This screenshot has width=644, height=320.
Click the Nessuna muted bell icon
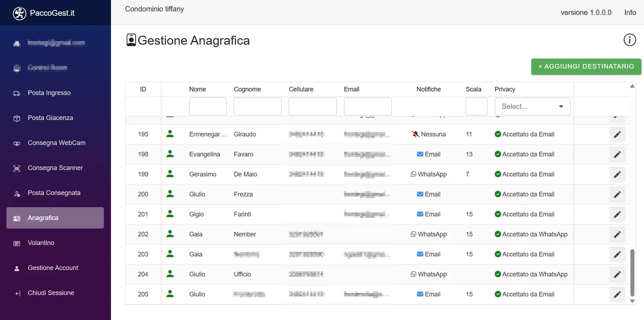415,134
